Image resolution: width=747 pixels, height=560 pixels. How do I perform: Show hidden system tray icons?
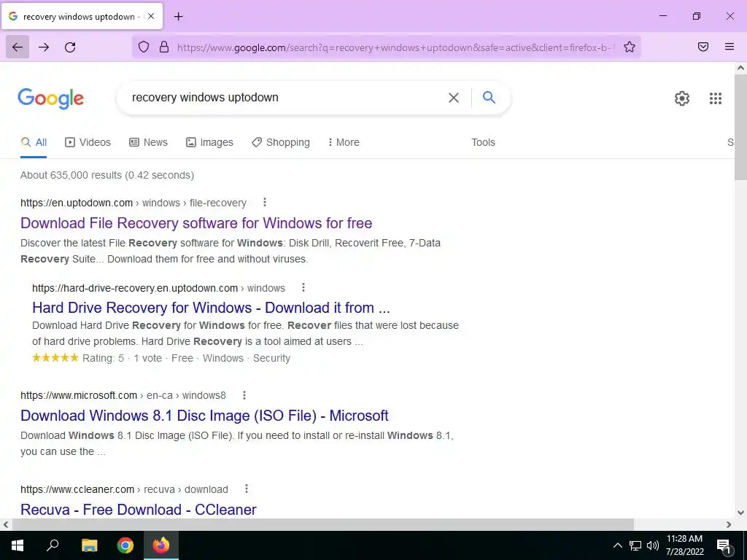click(x=617, y=545)
